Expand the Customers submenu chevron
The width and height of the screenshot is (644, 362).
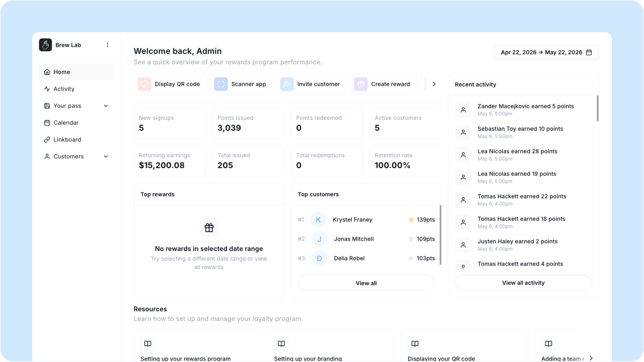[x=106, y=156]
